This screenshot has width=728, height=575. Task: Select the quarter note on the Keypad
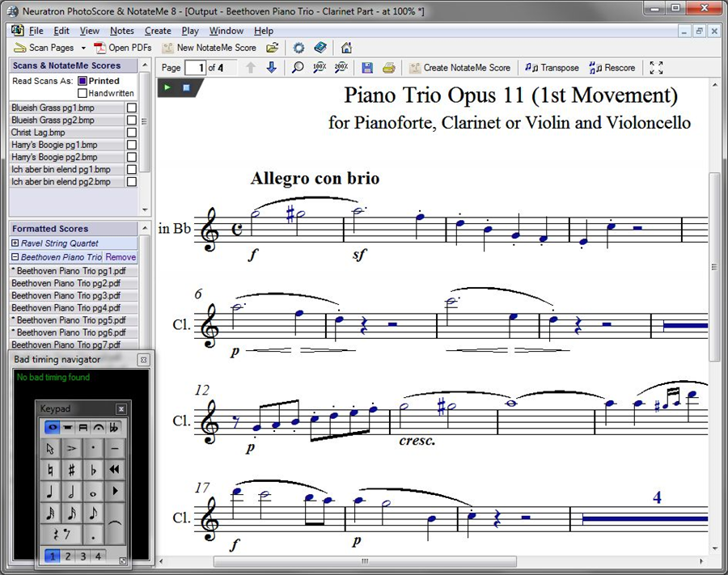click(51, 492)
